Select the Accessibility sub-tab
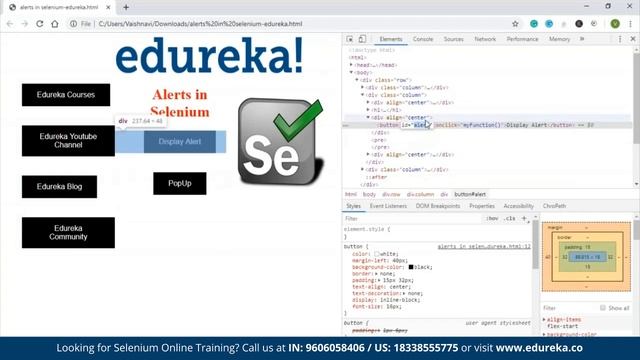640x360 pixels. coord(518,206)
